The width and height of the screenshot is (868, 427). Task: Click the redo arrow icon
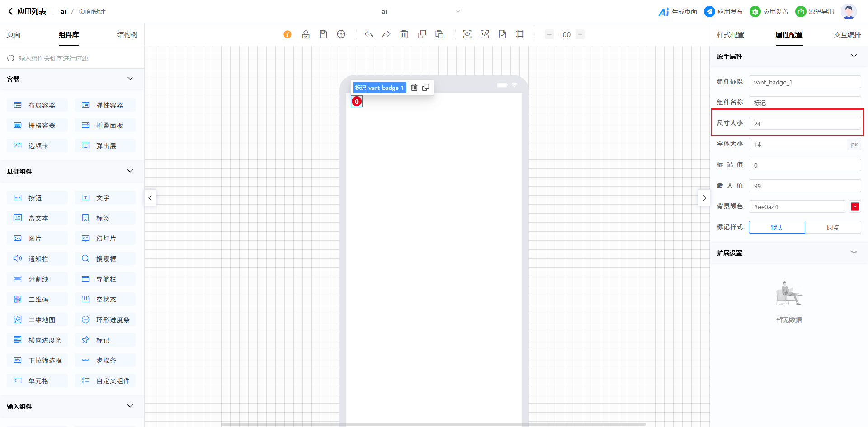click(387, 34)
